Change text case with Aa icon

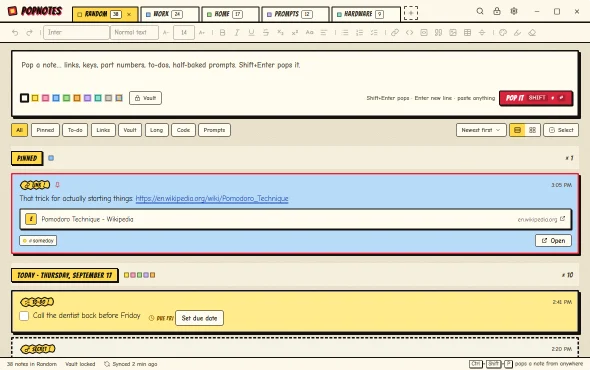tap(309, 33)
